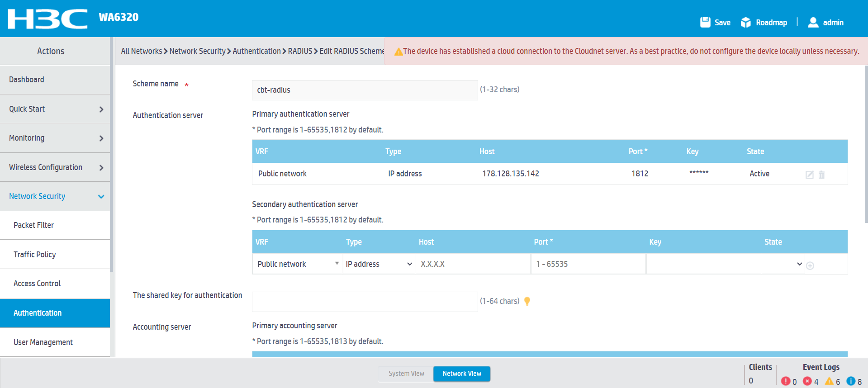Delete the primary authentication server entry
The height and width of the screenshot is (388, 868).
(821, 175)
